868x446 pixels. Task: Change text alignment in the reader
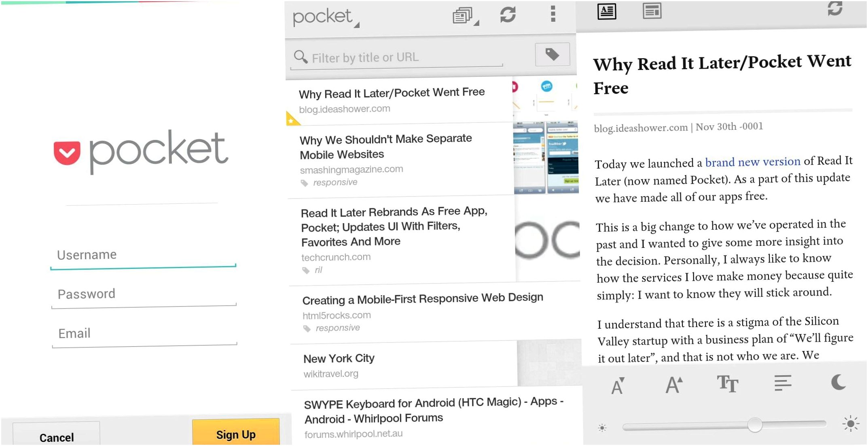click(783, 383)
